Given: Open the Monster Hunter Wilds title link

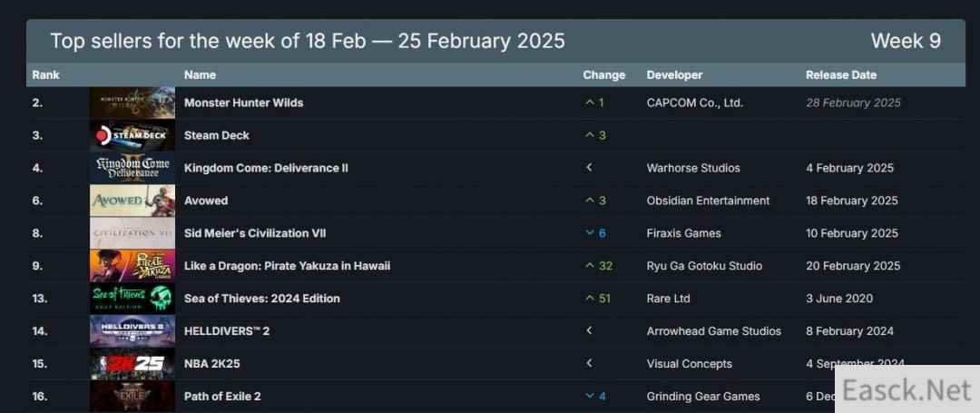Looking at the screenshot, I should point(243,103).
